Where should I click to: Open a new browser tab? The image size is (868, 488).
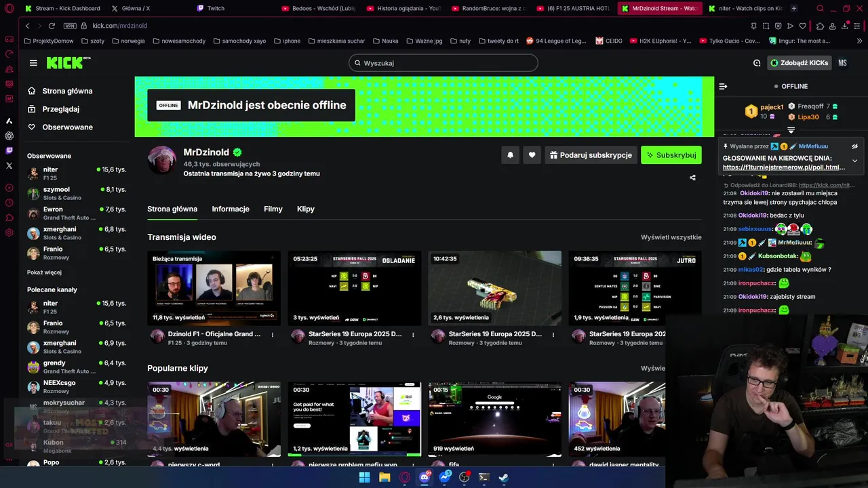(794, 8)
